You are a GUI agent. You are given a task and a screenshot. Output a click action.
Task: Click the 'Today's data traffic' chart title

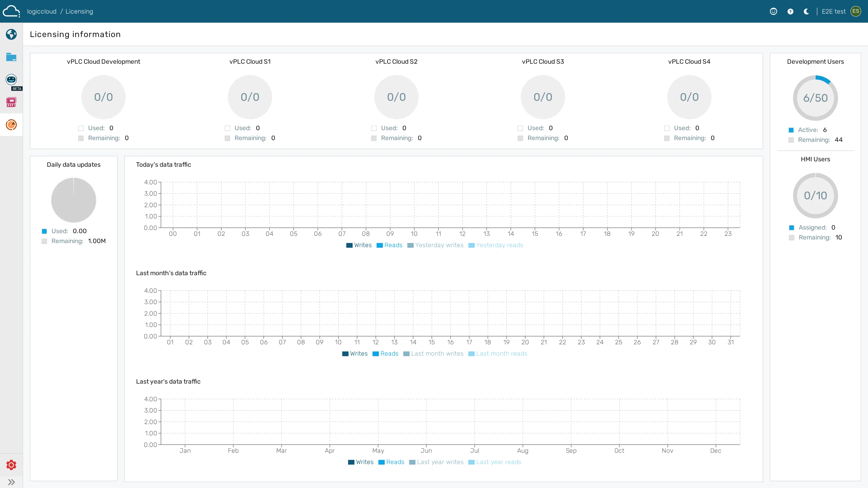(163, 164)
